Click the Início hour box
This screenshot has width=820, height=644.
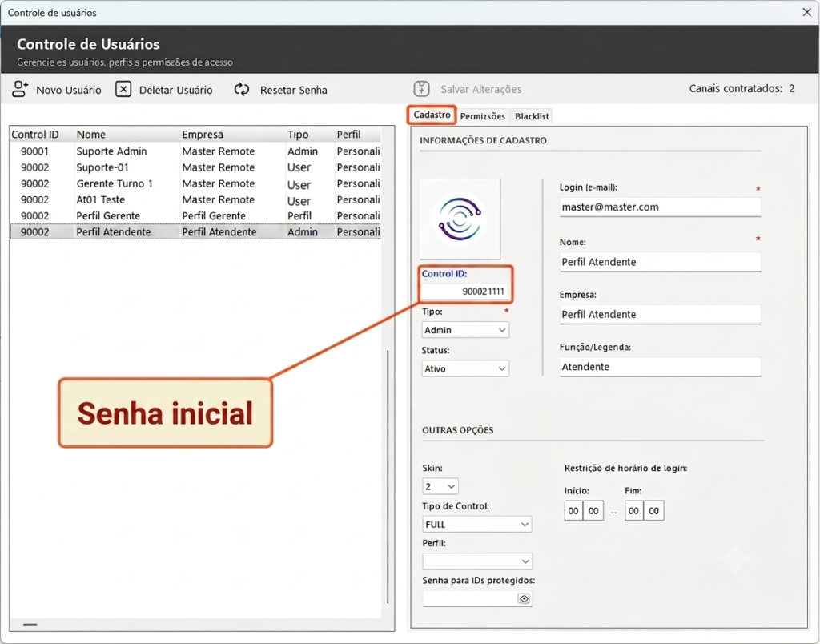(573, 510)
